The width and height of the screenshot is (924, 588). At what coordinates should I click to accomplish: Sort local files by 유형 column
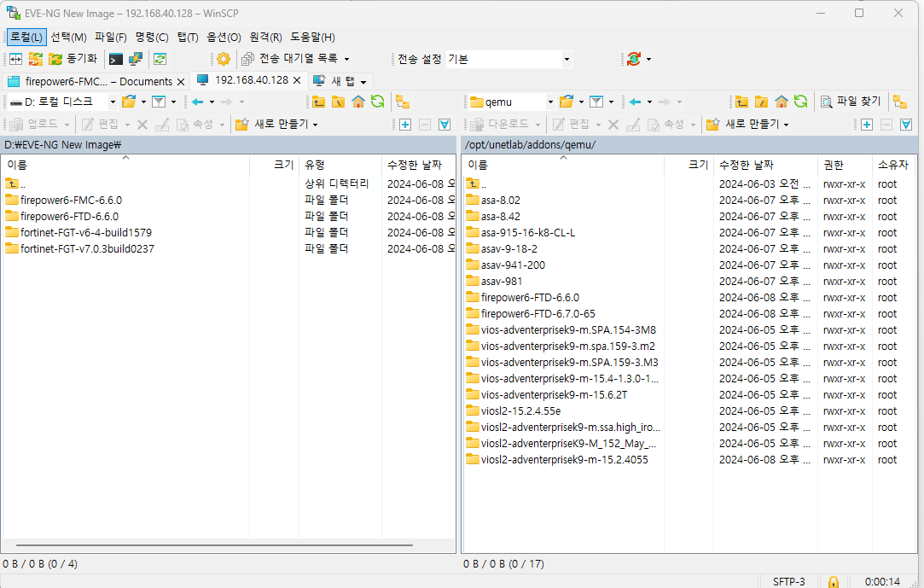pyautogui.click(x=340, y=165)
